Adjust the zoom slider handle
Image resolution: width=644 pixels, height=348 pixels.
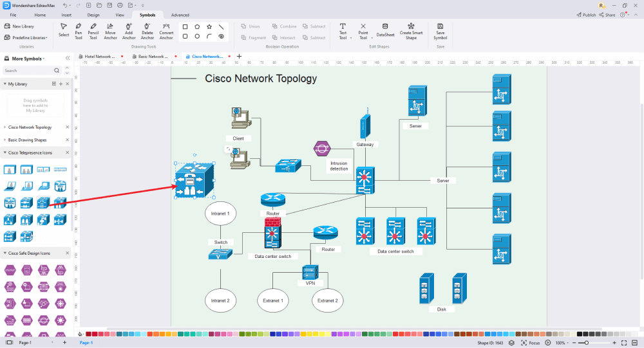587,343
